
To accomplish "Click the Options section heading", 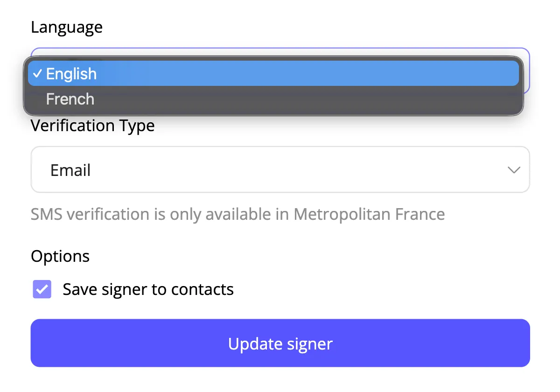I will (60, 256).
